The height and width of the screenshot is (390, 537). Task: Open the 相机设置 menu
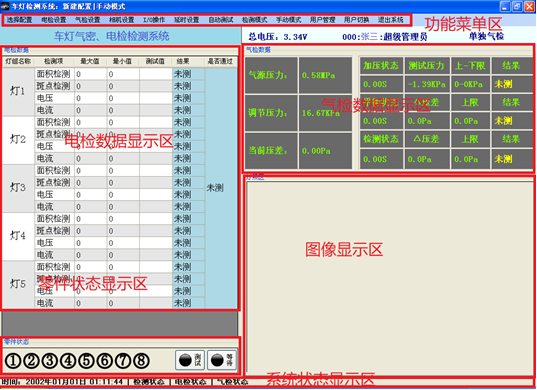tap(122, 20)
